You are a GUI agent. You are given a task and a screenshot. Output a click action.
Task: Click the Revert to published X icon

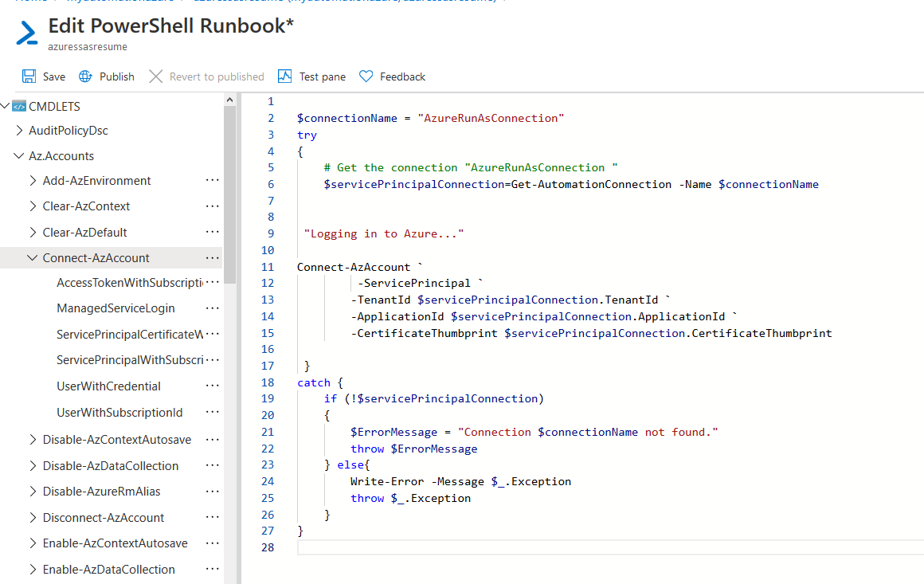coord(155,76)
